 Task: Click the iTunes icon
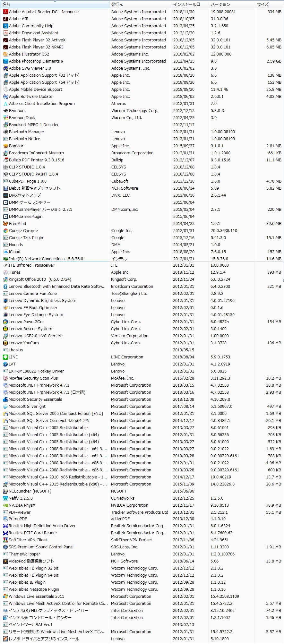[x=5, y=272]
